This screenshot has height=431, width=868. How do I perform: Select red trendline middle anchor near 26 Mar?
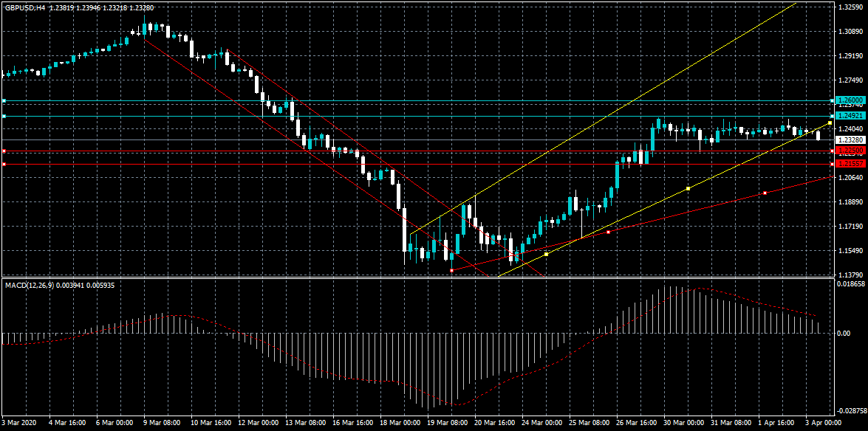click(x=609, y=232)
